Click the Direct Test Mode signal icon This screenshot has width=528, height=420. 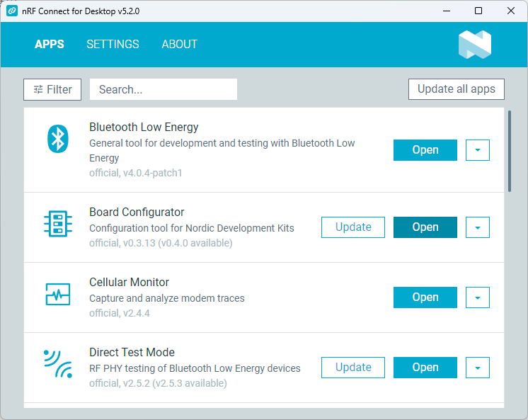pyautogui.click(x=58, y=364)
